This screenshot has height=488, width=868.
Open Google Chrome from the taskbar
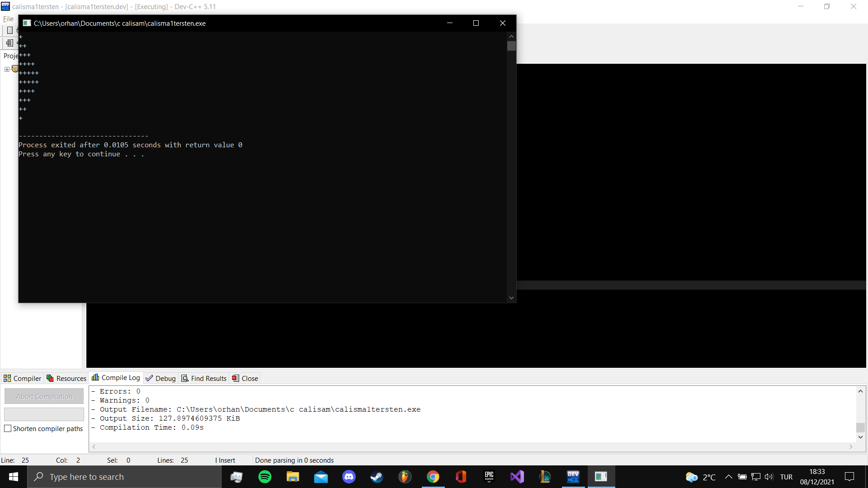[433, 477]
